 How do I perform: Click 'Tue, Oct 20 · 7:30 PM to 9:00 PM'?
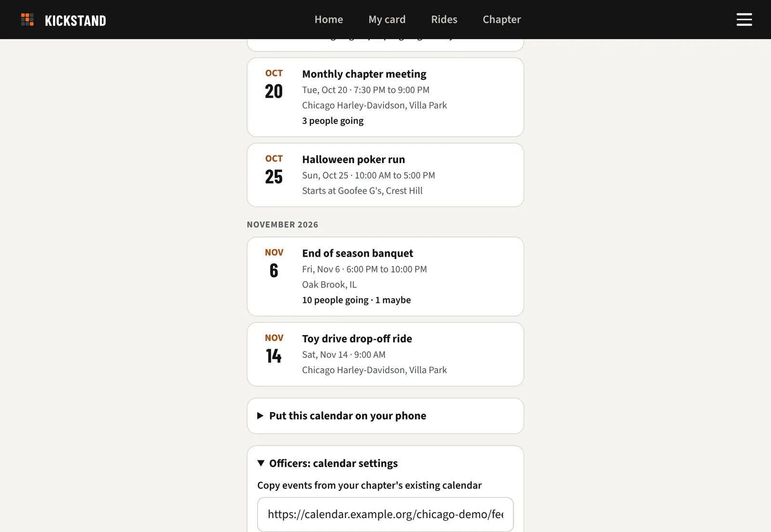coord(366,90)
